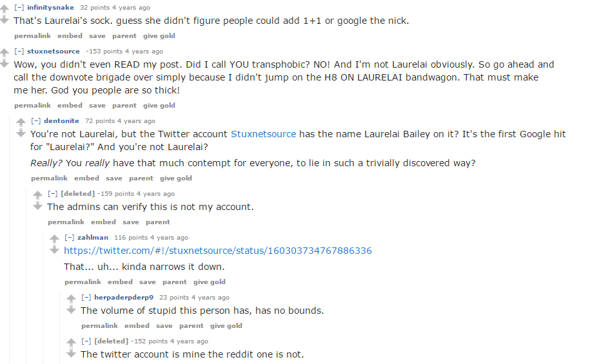Downvote stuxnetsource's comment

(4, 63)
